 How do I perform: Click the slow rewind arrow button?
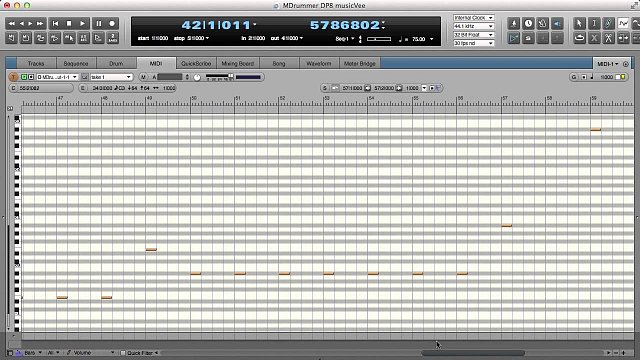pos(22,24)
